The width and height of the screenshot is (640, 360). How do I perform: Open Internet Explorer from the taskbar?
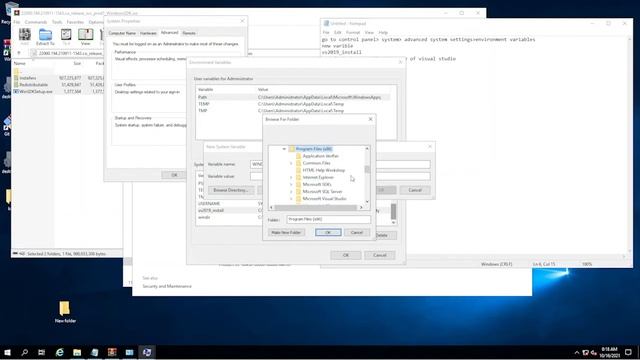click(x=60, y=352)
